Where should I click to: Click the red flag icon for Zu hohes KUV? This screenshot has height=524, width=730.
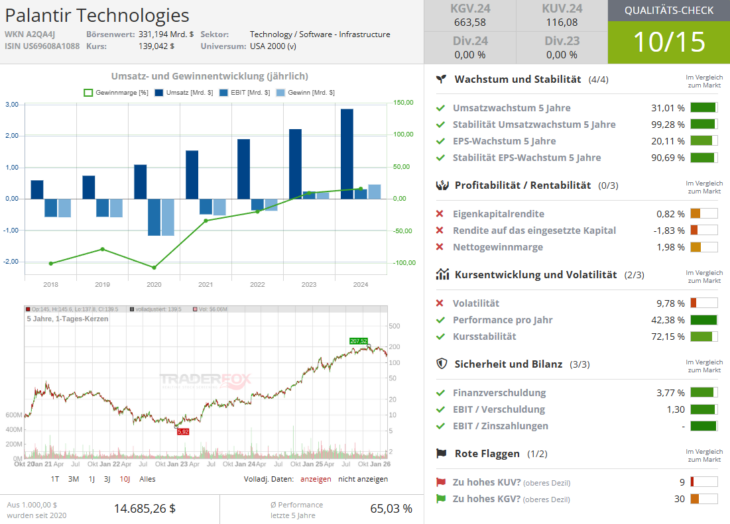440,482
